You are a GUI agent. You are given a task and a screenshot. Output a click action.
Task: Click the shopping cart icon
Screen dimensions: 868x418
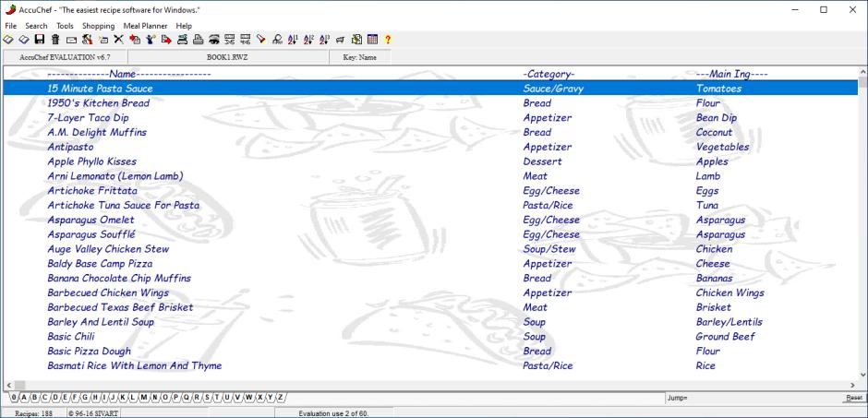click(x=341, y=40)
